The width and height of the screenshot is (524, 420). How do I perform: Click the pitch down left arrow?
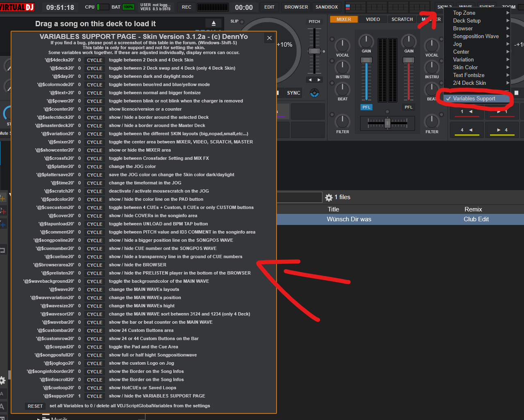pyautogui.click(x=310, y=80)
